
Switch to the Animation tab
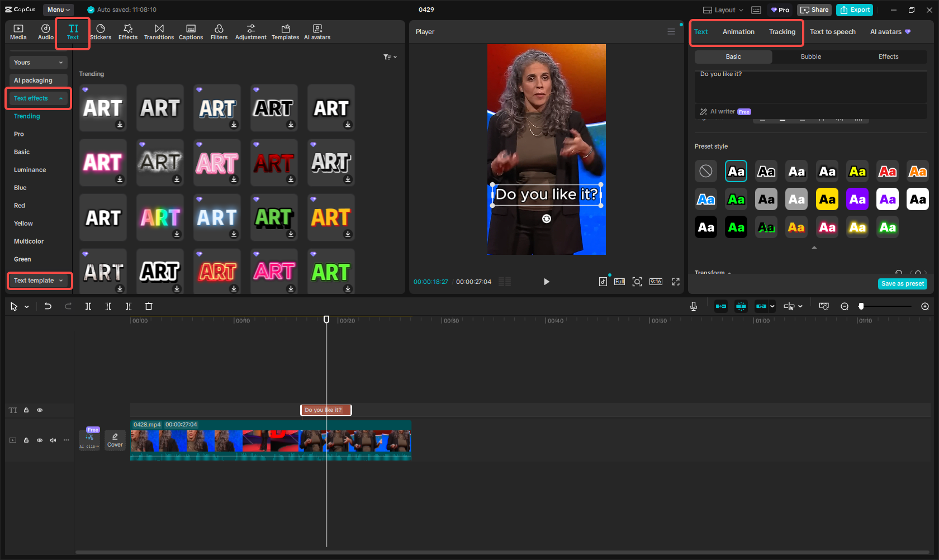click(x=738, y=32)
